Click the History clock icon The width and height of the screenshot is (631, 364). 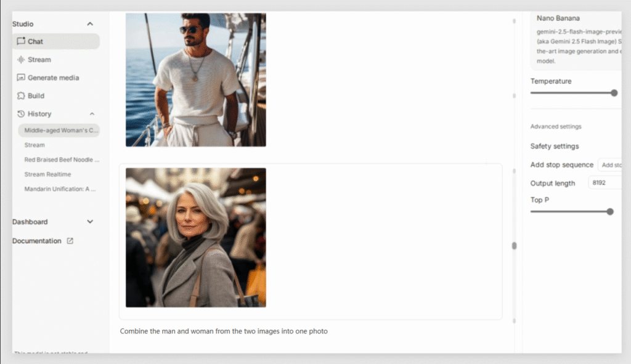(x=21, y=114)
